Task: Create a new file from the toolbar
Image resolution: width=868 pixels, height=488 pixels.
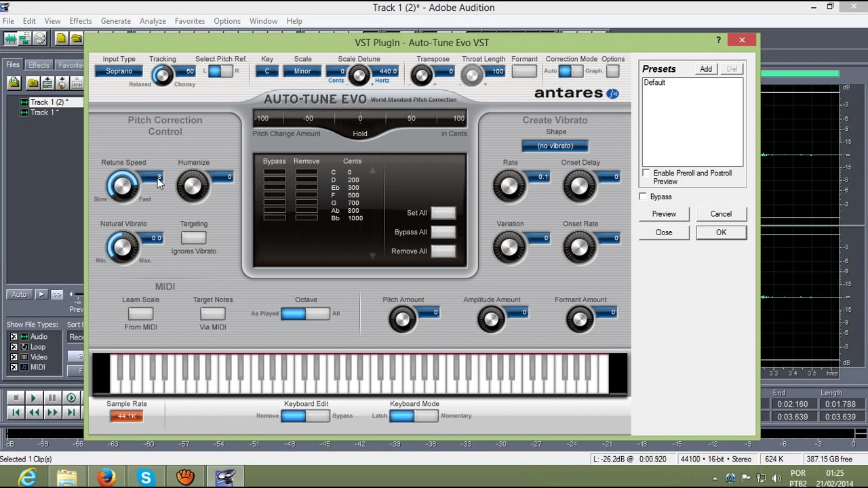Action: click(61, 39)
